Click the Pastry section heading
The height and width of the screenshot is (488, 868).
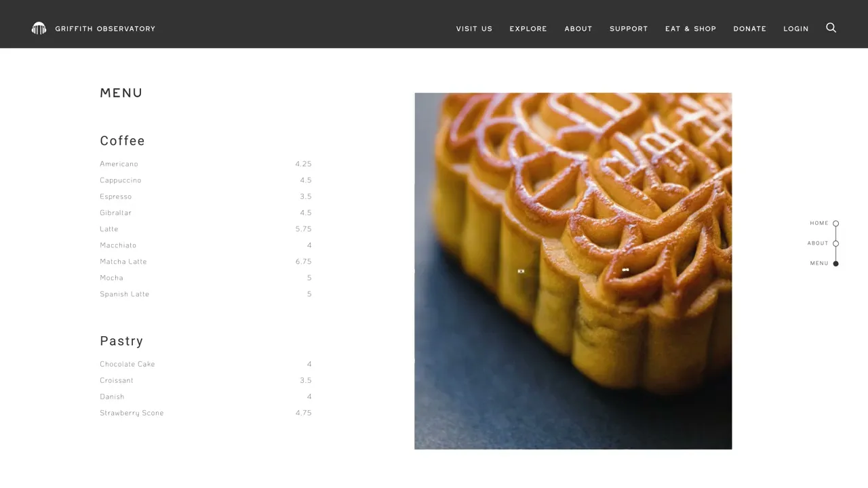click(x=121, y=341)
